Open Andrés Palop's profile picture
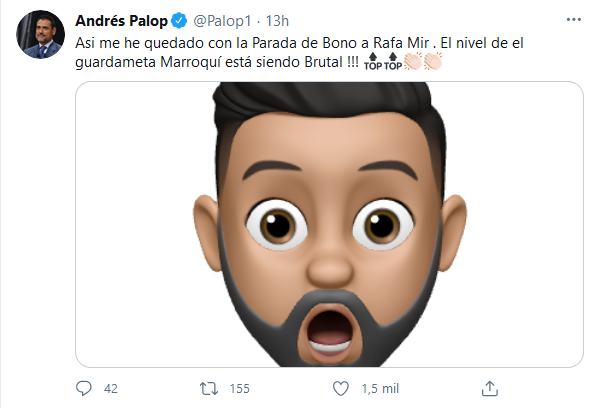 coord(40,34)
